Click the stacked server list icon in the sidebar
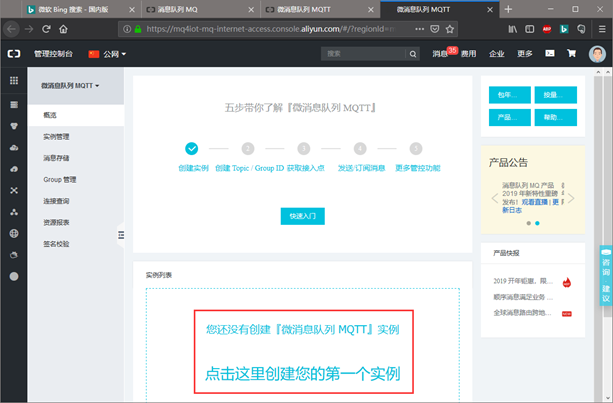The image size is (613, 403). tap(14, 105)
